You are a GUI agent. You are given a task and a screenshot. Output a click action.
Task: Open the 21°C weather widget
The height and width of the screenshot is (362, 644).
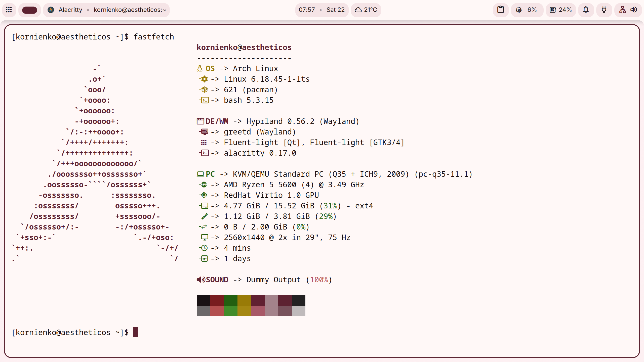click(366, 10)
